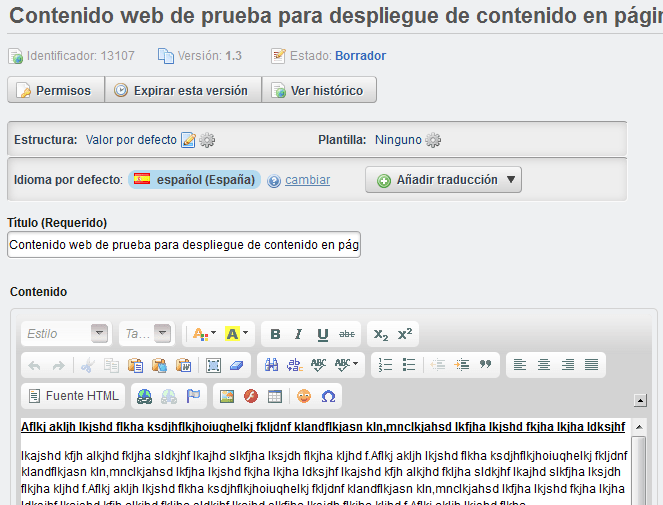
Task: Click the insert link icon
Action: [145, 396]
